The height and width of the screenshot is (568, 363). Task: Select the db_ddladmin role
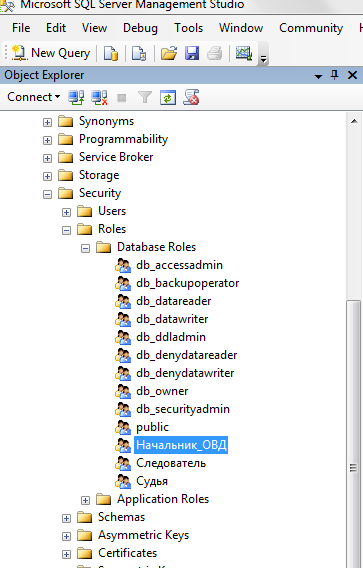coord(171,337)
